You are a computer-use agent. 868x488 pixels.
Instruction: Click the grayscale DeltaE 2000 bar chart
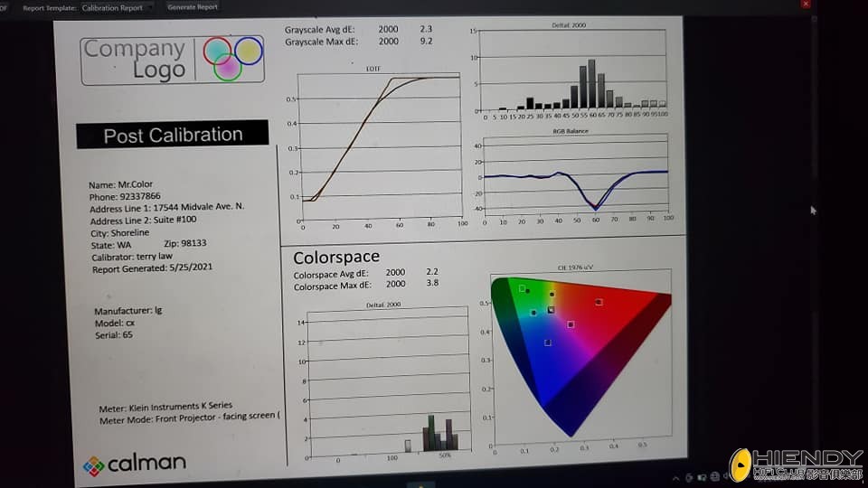coord(575,70)
